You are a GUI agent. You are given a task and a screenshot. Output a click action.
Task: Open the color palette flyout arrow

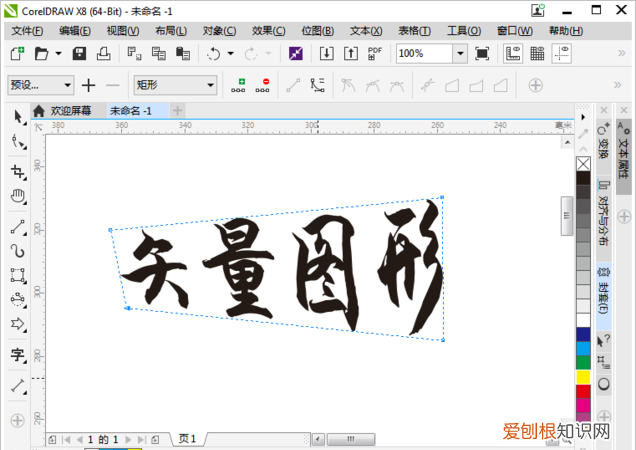pos(583,117)
